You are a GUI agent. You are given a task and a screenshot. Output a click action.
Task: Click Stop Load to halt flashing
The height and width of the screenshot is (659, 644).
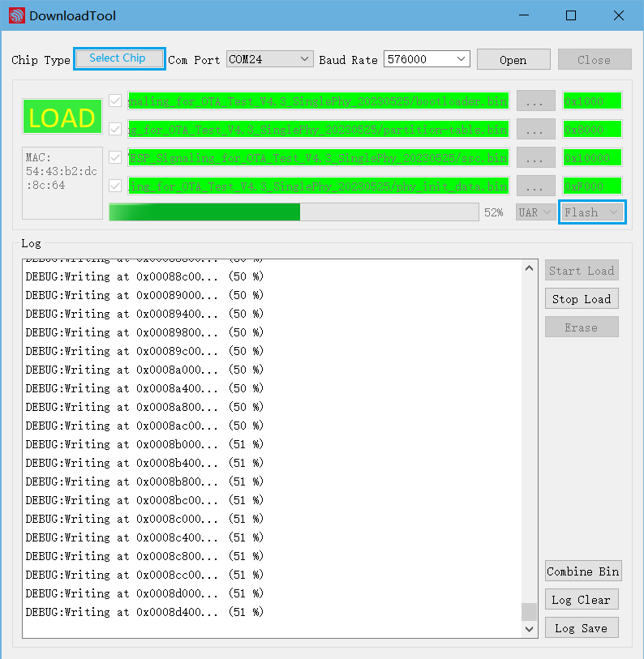click(582, 298)
